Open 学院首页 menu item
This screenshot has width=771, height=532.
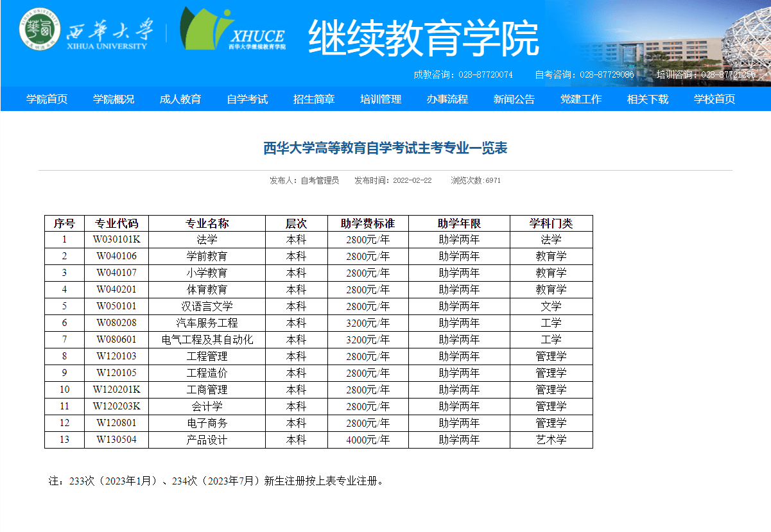[47, 99]
